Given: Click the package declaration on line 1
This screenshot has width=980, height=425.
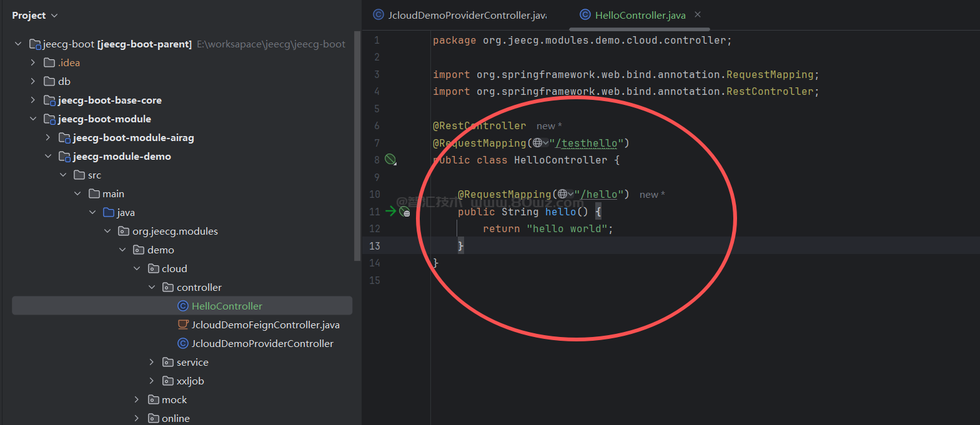Looking at the screenshot, I should [582, 40].
